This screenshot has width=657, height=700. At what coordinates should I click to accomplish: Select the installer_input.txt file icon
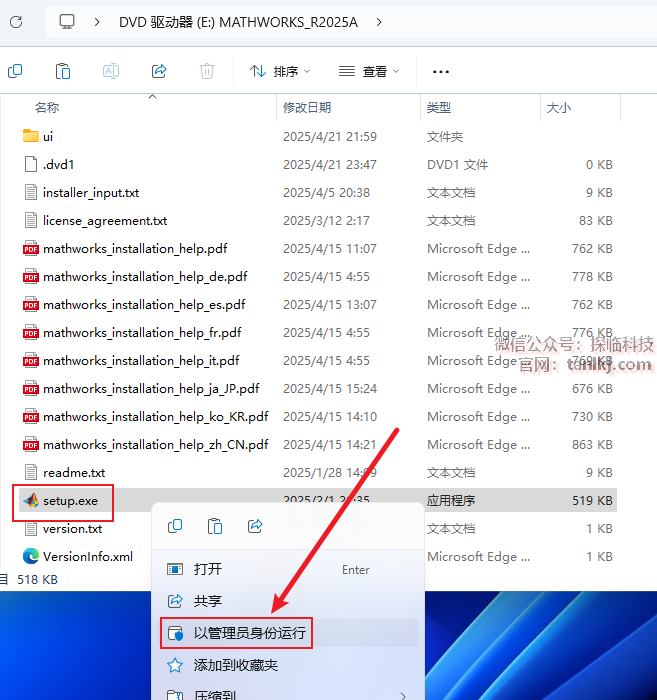[x=31, y=192]
